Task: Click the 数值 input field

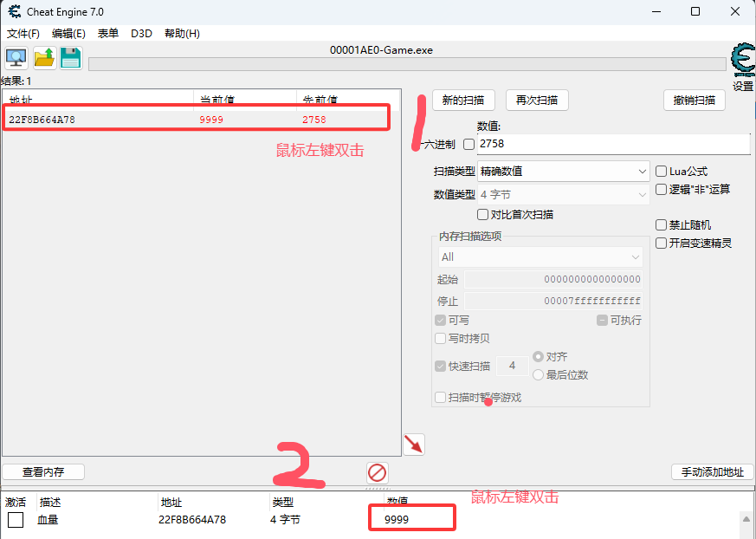Action: point(614,144)
